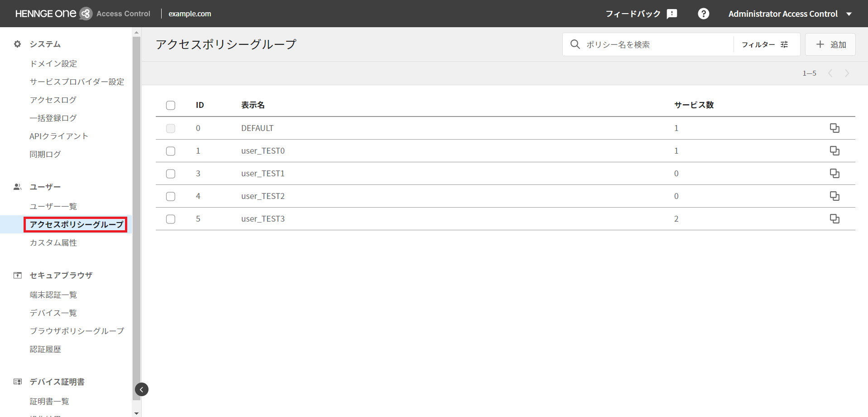Check the box for user_TEST1 row
This screenshot has height=417, width=868.
coord(171,174)
